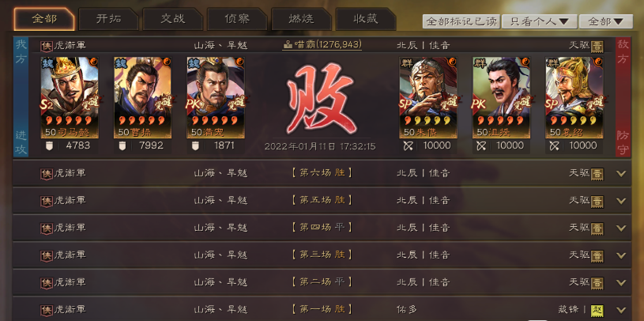
Task: Expand the 第一场 胜 battle report
Action: point(621,310)
